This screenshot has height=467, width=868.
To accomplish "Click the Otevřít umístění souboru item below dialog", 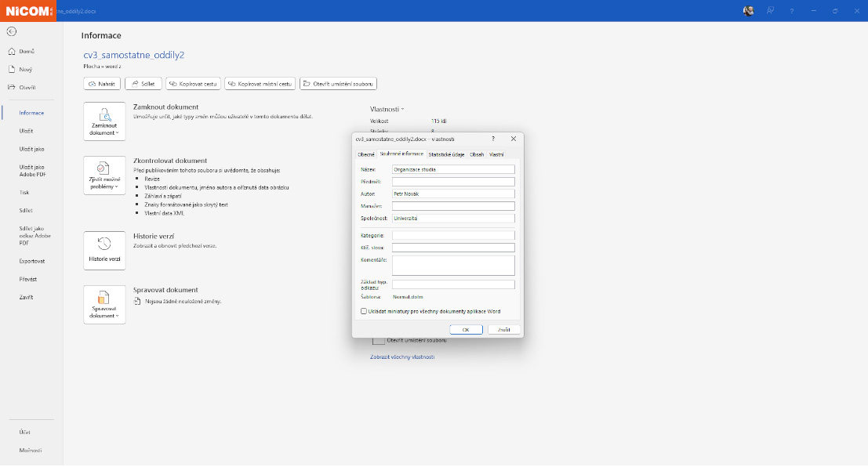I will (x=416, y=341).
